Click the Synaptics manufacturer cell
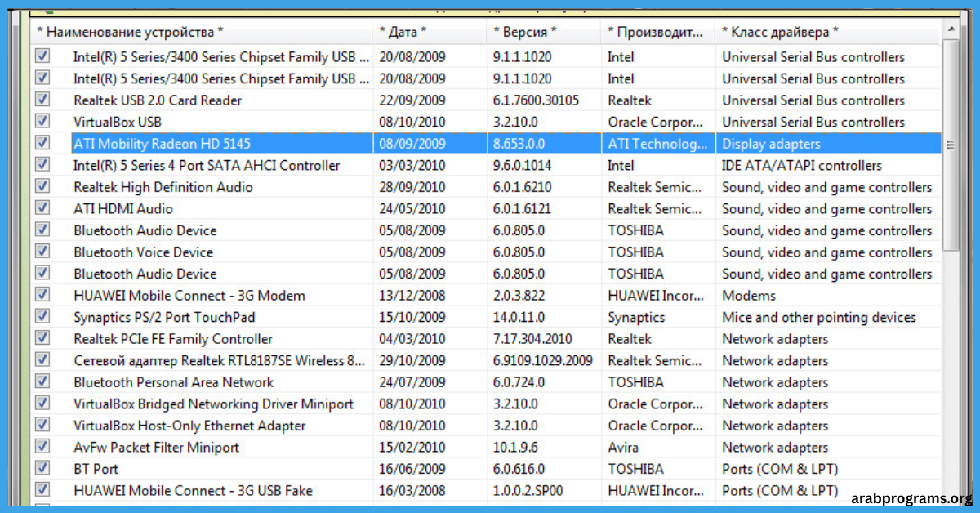 pyautogui.click(x=636, y=317)
